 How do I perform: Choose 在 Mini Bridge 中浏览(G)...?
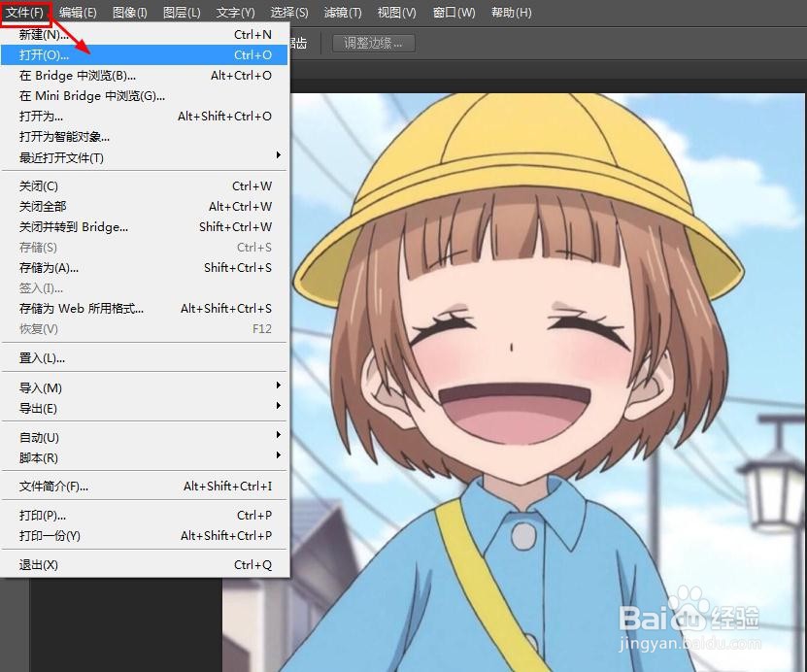(x=144, y=96)
